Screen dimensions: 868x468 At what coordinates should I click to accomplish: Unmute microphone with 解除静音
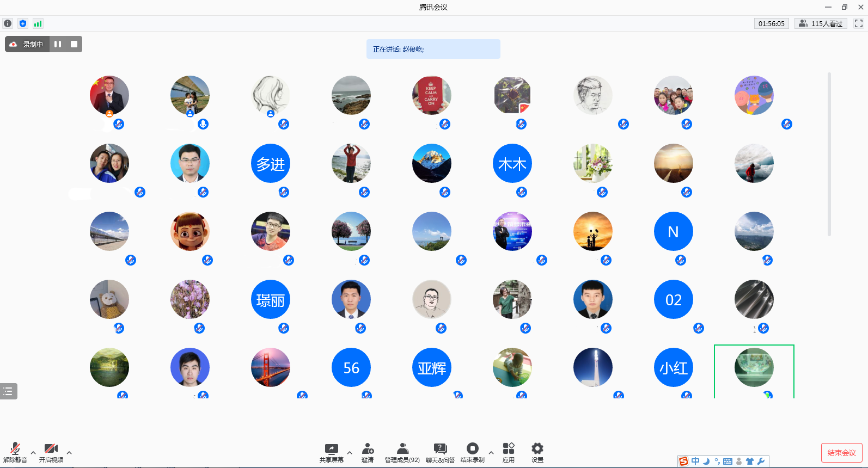coord(15,452)
